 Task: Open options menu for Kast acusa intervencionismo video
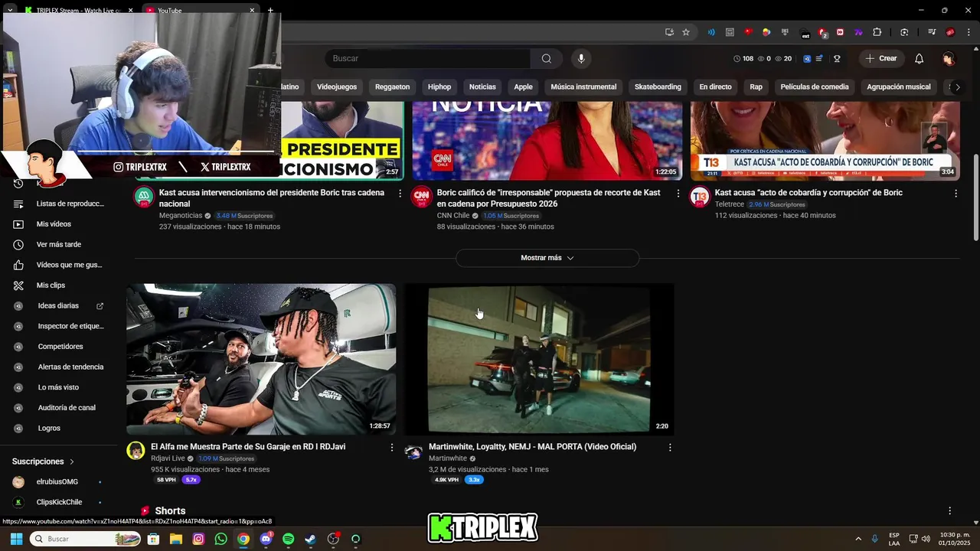(x=400, y=194)
